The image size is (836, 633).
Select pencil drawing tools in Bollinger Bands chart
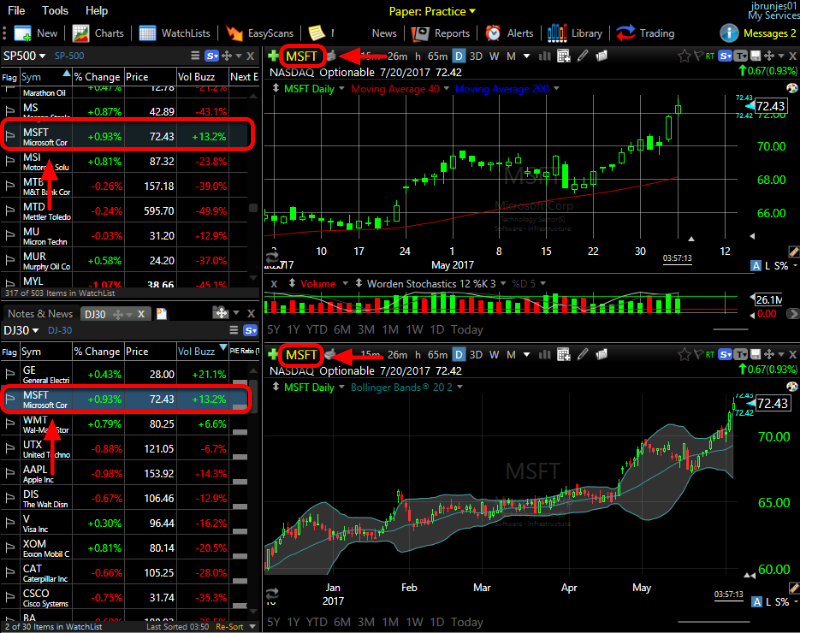(x=583, y=354)
